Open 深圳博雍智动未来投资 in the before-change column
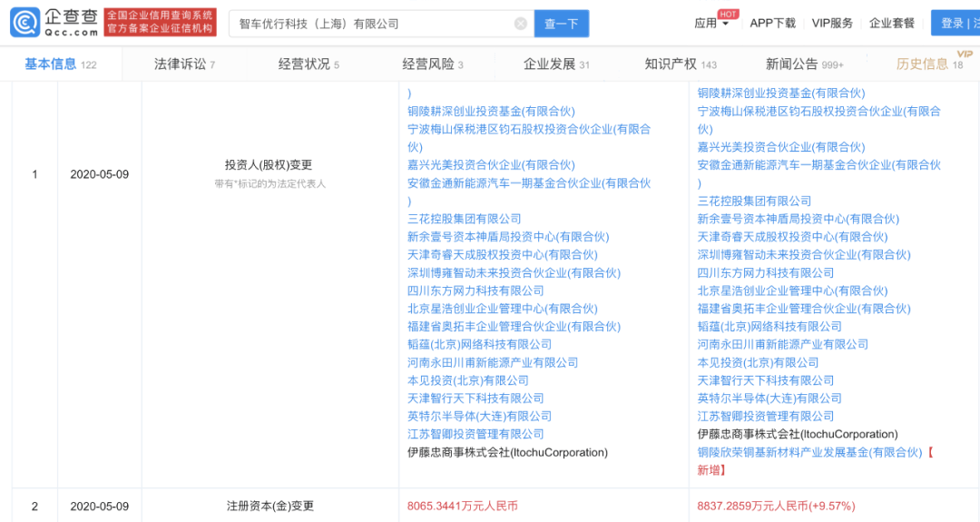Screen dimensions: 980x522 pyautogui.click(x=514, y=273)
